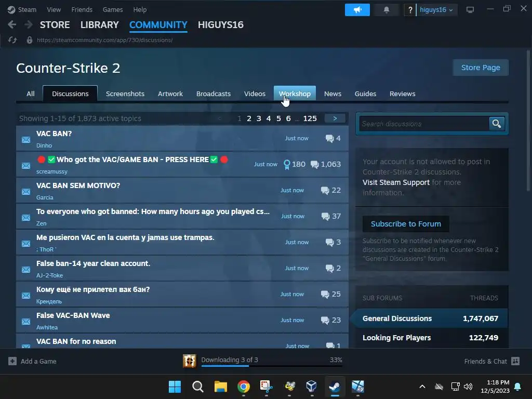Click Add a Game label
The image size is (532, 399).
point(38,362)
